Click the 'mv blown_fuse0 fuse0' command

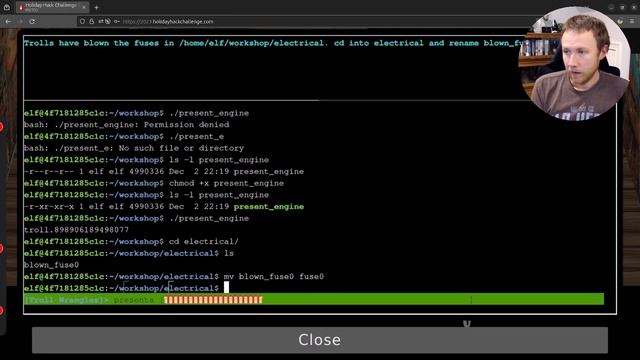coord(274,277)
